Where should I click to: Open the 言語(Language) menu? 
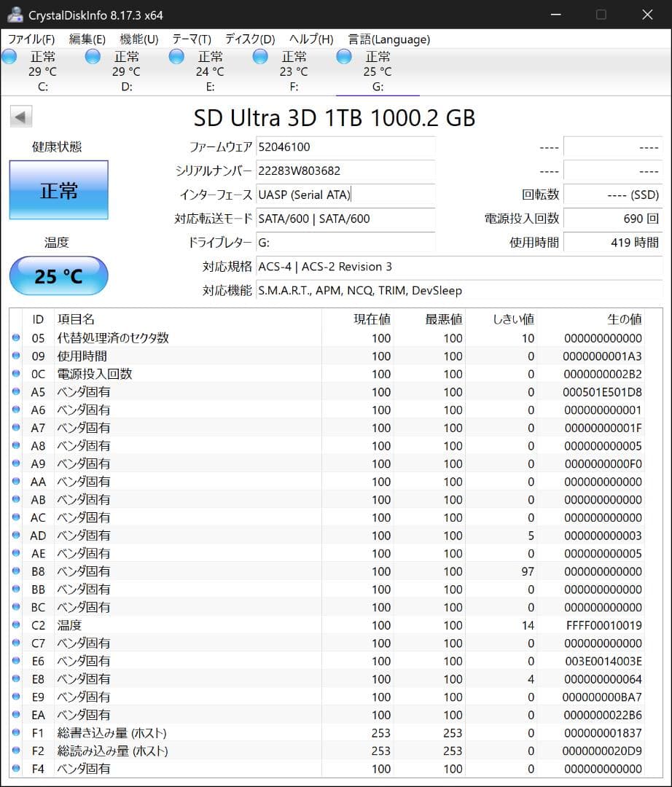[391, 39]
